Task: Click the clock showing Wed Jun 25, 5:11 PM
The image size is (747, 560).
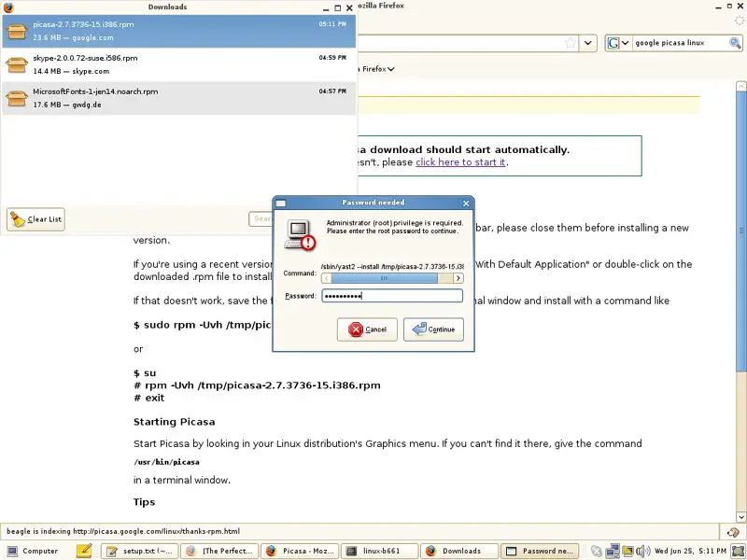Action: click(690, 551)
